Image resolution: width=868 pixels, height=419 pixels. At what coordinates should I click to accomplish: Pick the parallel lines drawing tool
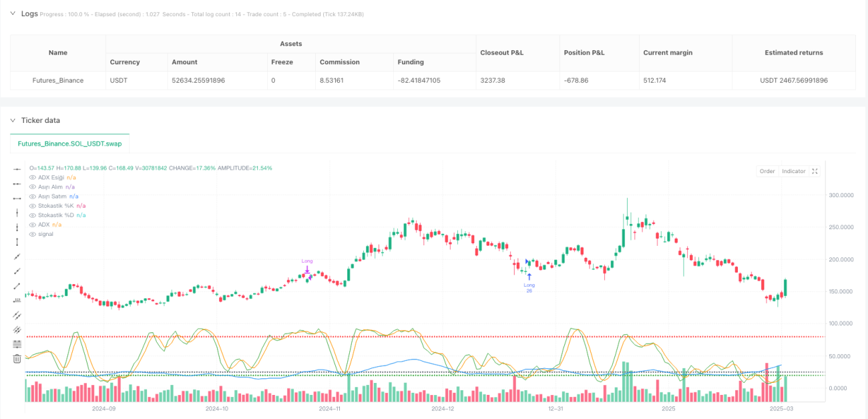[x=17, y=315]
